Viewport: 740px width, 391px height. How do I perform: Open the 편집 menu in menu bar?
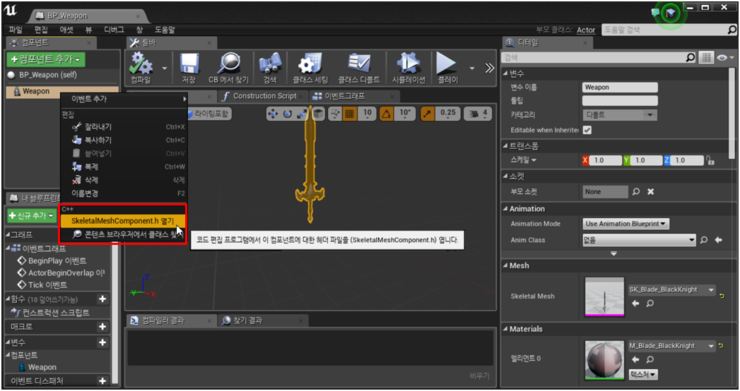[x=41, y=30]
